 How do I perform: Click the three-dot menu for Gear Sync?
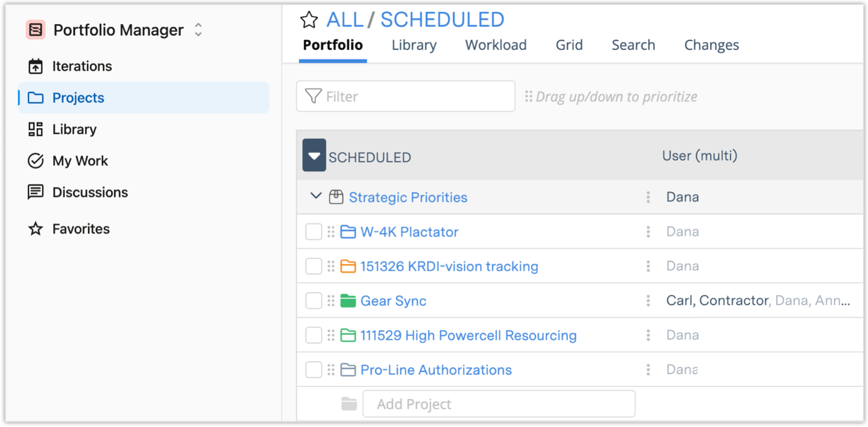coord(648,301)
